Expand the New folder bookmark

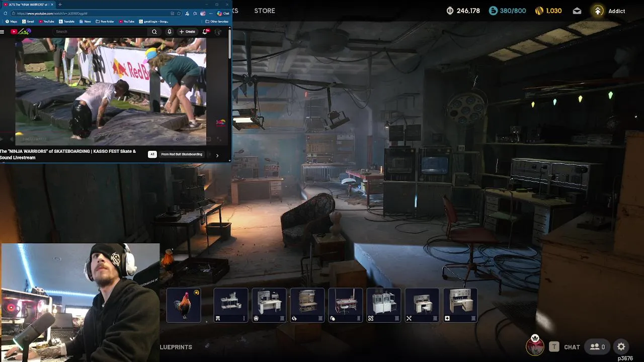tap(105, 22)
